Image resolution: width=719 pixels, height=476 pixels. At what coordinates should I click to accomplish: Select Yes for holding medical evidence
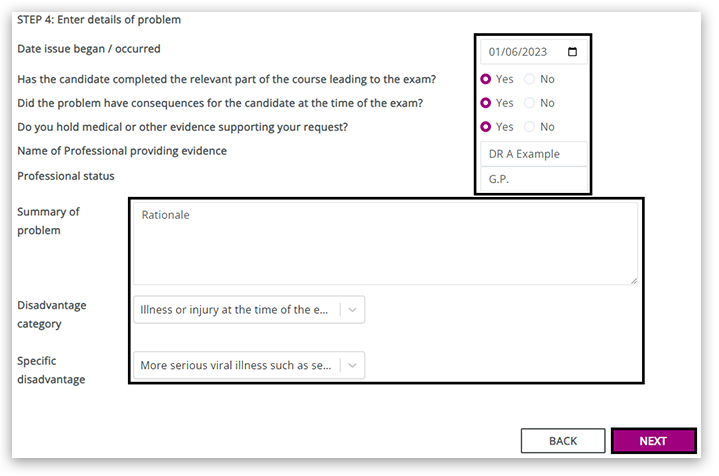(x=486, y=127)
